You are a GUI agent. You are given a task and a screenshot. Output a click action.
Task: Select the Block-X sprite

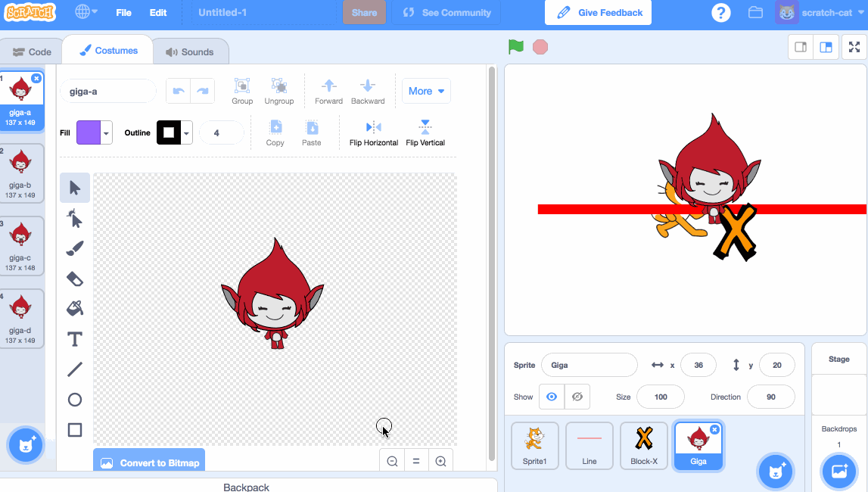coord(644,446)
